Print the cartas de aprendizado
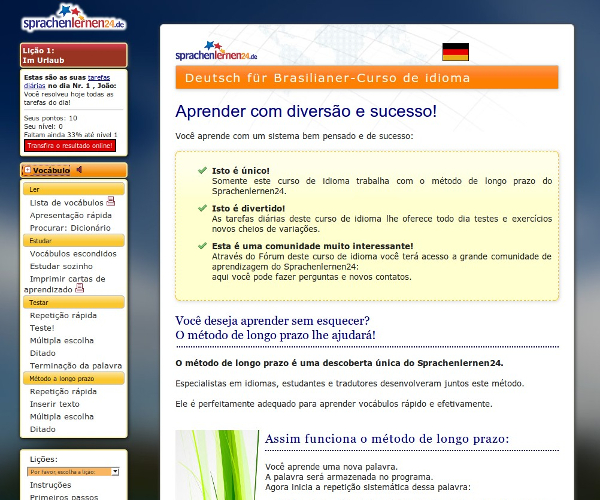The width and height of the screenshot is (600, 500). 80,288
